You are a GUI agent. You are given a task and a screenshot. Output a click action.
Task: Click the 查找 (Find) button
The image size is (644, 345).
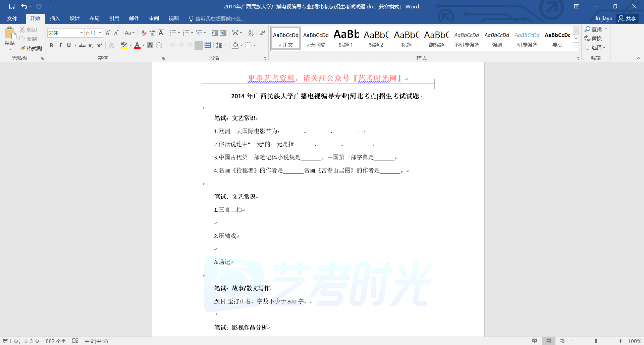(x=594, y=30)
